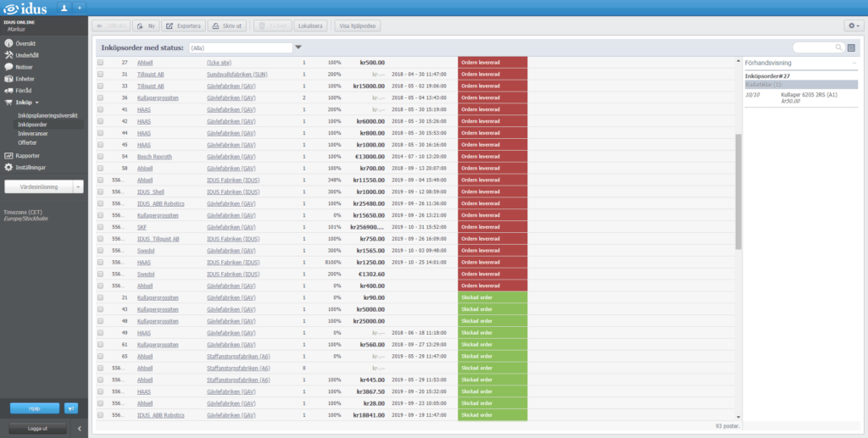868x438 pixels.
Task: Tick the checkbox for order 27 Ahlsell
Action: tap(100, 63)
